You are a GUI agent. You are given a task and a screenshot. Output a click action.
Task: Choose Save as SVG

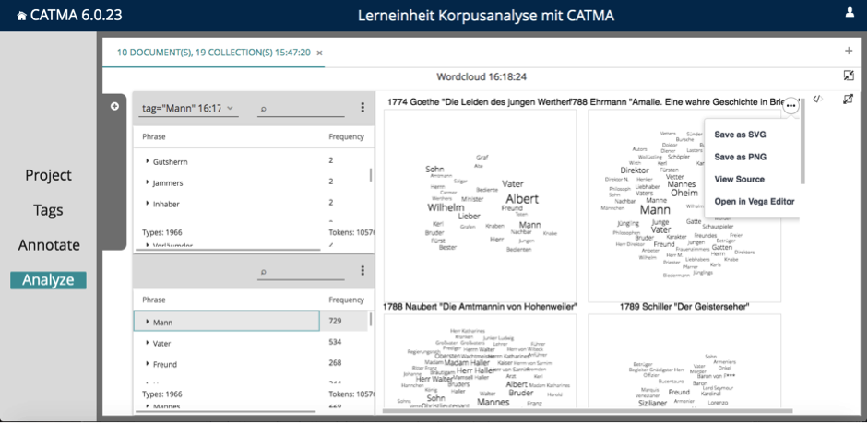(740, 135)
